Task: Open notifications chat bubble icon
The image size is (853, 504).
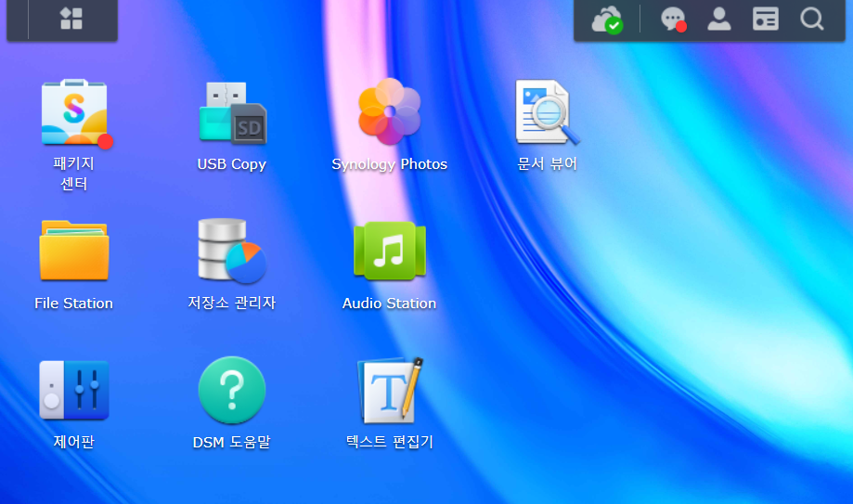Action: pos(674,19)
